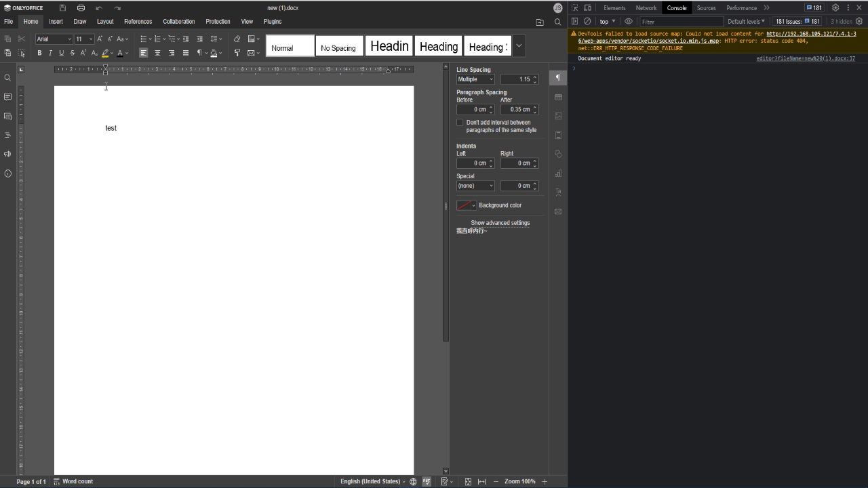This screenshot has width=868, height=488.
Task: Click Show advanced settings link
Action: (500, 223)
